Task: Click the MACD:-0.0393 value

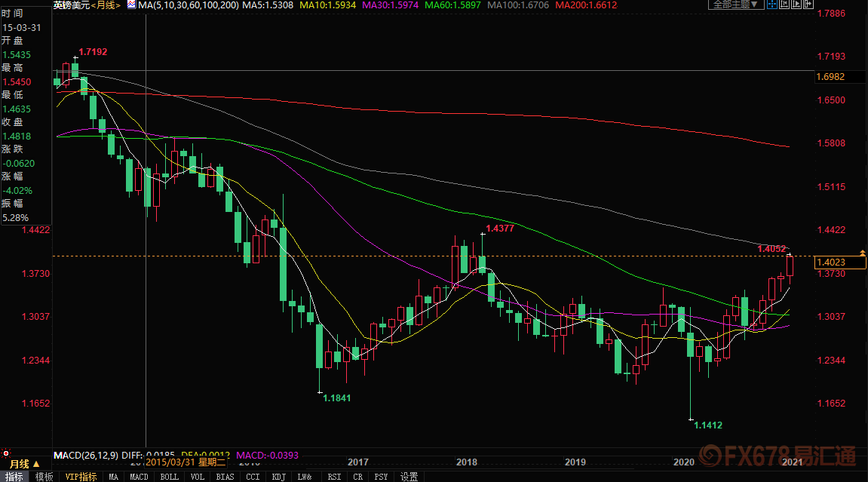Action: click(x=268, y=455)
